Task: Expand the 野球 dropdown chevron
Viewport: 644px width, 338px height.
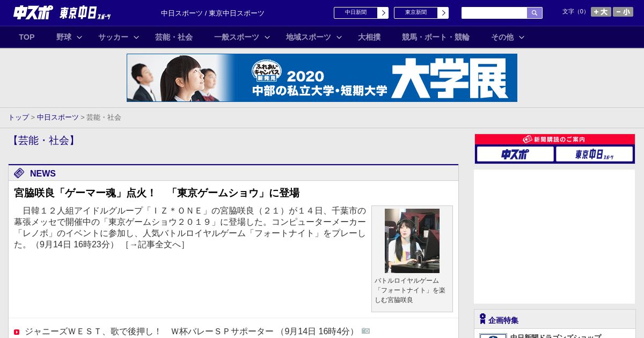Action: pyautogui.click(x=79, y=37)
